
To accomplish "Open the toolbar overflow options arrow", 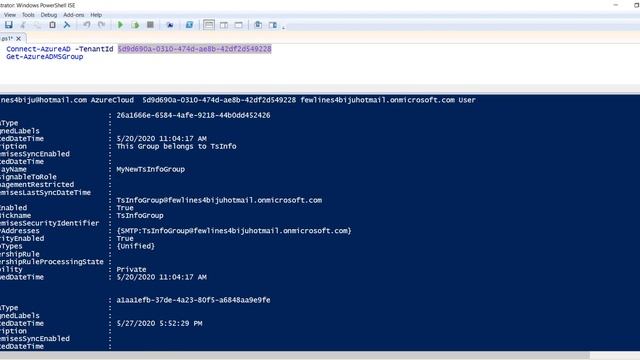I will click(x=284, y=27).
